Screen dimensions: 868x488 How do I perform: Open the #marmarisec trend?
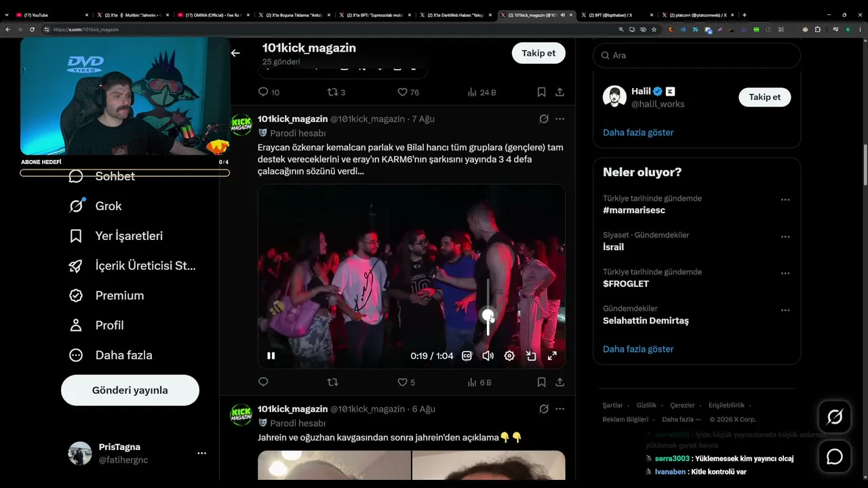(x=634, y=210)
